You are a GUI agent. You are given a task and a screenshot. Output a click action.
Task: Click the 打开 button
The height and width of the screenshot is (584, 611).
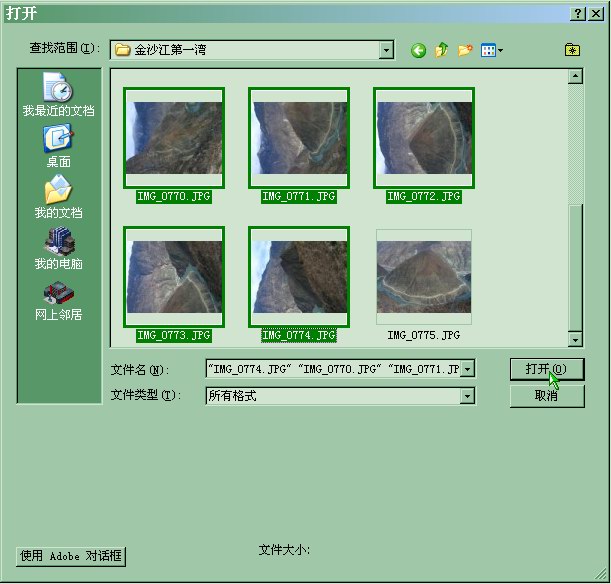pos(546,369)
